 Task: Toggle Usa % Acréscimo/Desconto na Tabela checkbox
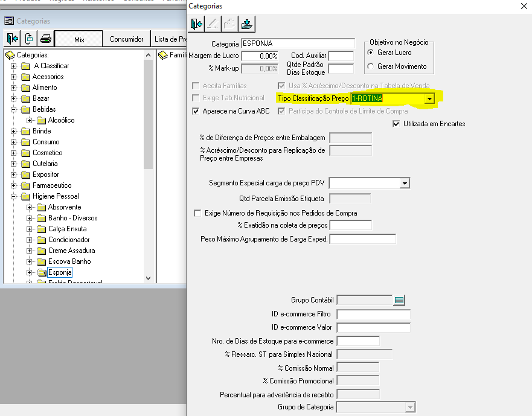tap(281, 86)
